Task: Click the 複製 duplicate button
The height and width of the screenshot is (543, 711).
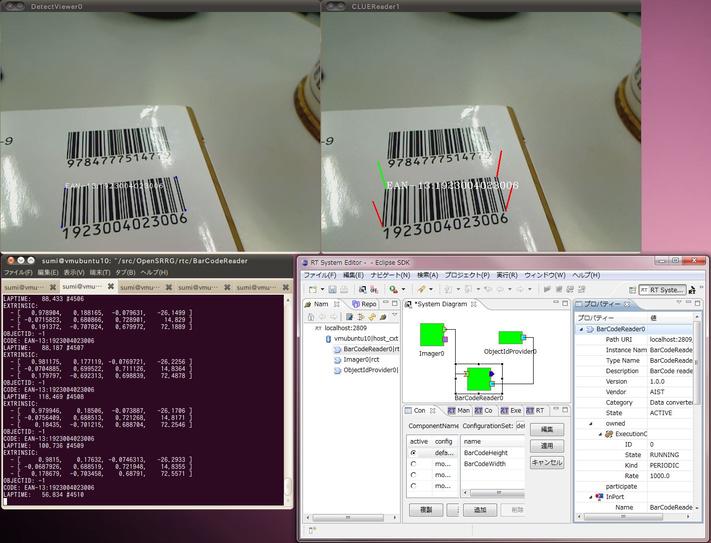Action: (426, 510)
